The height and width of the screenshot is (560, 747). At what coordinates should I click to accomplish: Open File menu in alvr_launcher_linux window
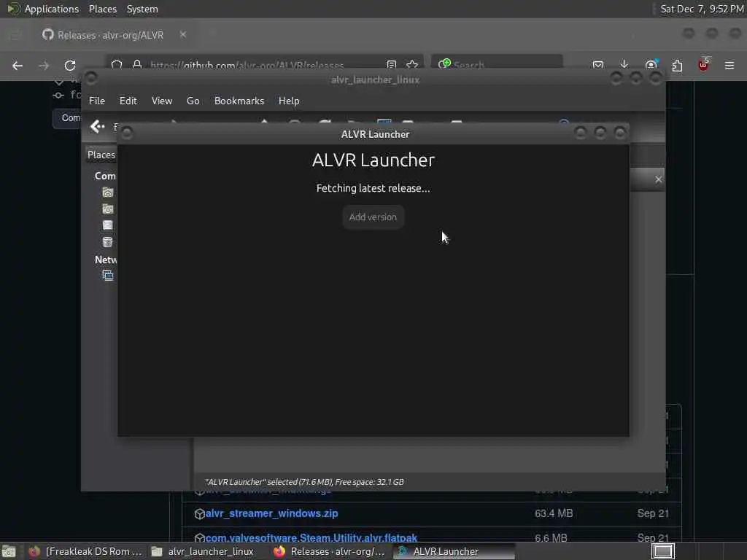[x=97, y=101]
